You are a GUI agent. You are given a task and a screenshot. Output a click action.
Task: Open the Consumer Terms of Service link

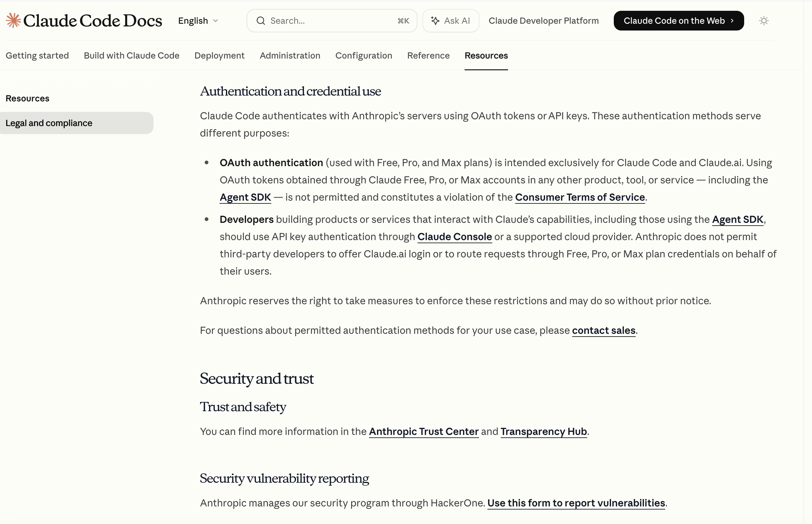pyautogui.click(x=580, y=197)
